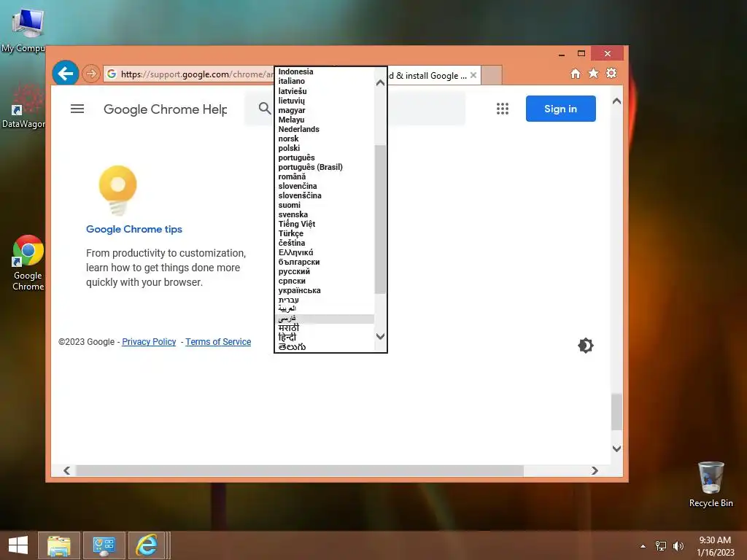Open Google Chrome tips link
This screenshot has height=560, width=747.
[x=134, y=229]
